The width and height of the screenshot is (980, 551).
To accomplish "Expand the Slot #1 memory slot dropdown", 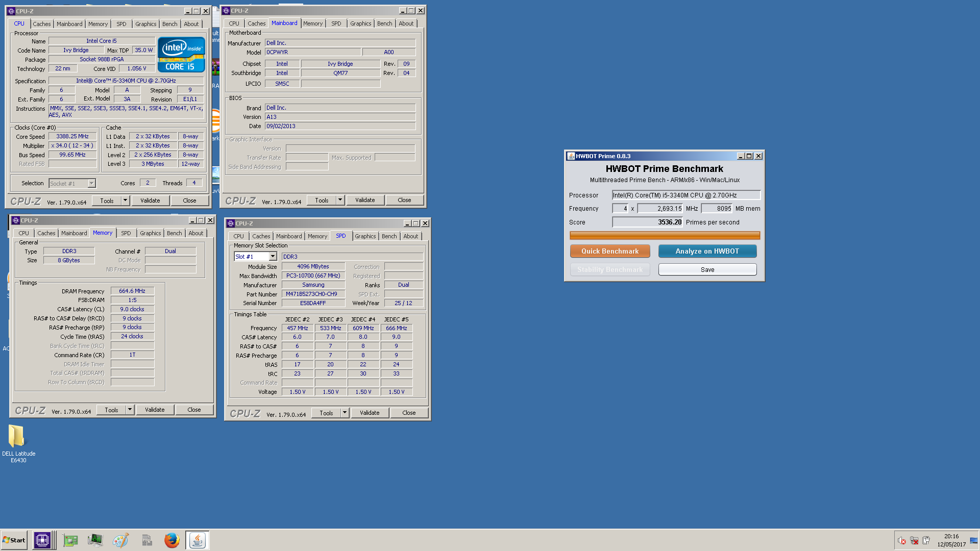I will pos(273,257).
